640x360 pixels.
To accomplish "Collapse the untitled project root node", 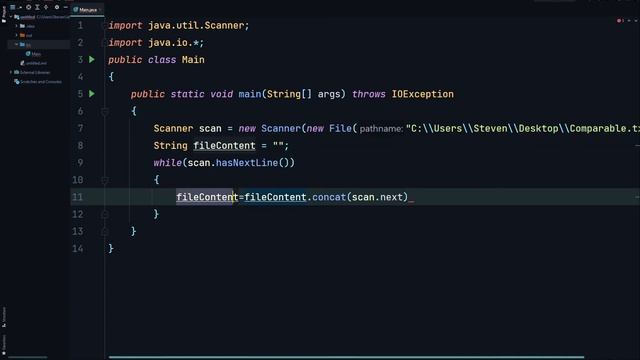I will pos(11,17).
